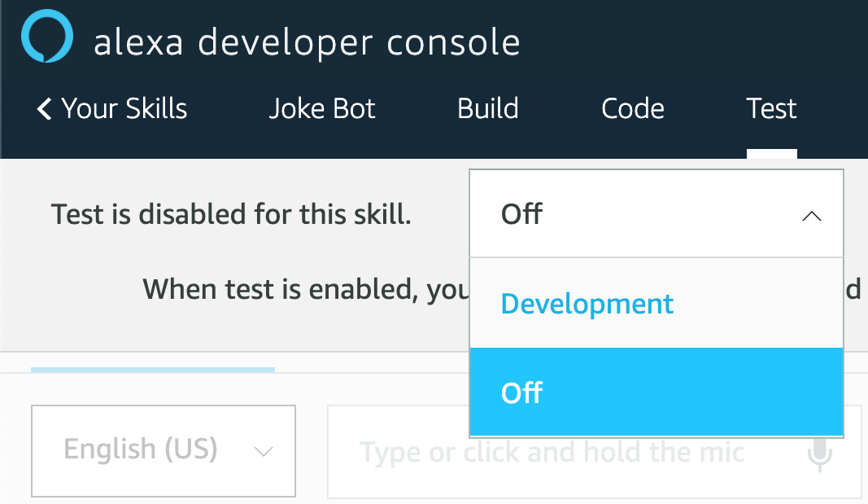Expand the English (US) language dropdown

point(163,451)
